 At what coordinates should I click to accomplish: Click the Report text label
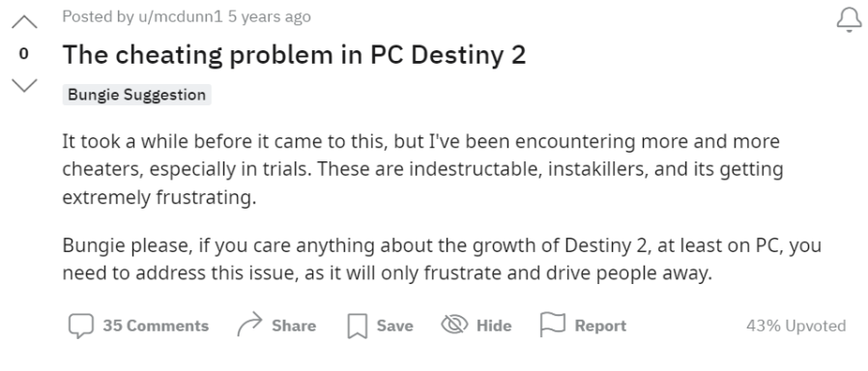pyautogui.click(x=600, y=326)
